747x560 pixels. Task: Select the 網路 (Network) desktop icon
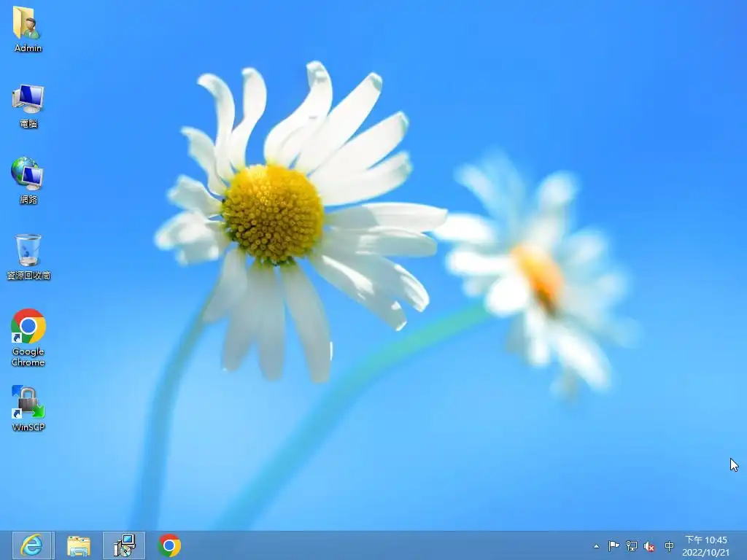[x=28, y=181]
